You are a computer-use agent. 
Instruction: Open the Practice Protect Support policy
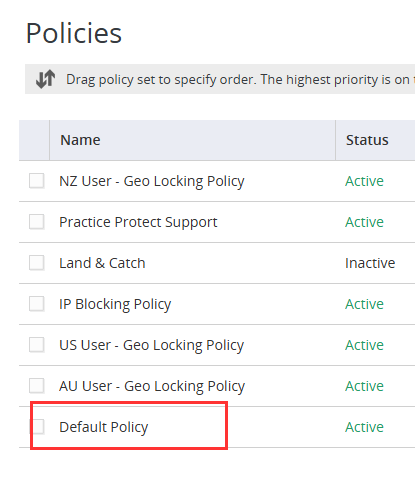pyautogui.click(x=138, y=222)
